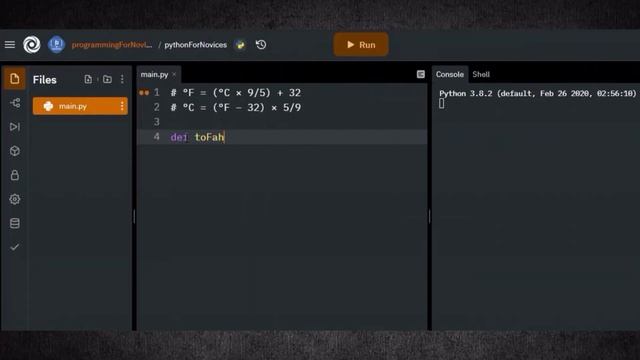Add a new folder icon

click(107, 79)
